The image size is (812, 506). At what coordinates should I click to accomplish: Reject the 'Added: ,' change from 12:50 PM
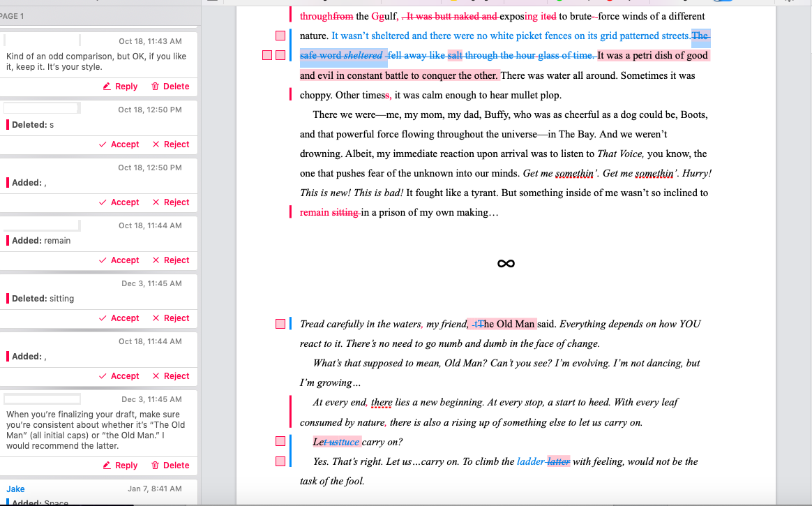point(171,202)
